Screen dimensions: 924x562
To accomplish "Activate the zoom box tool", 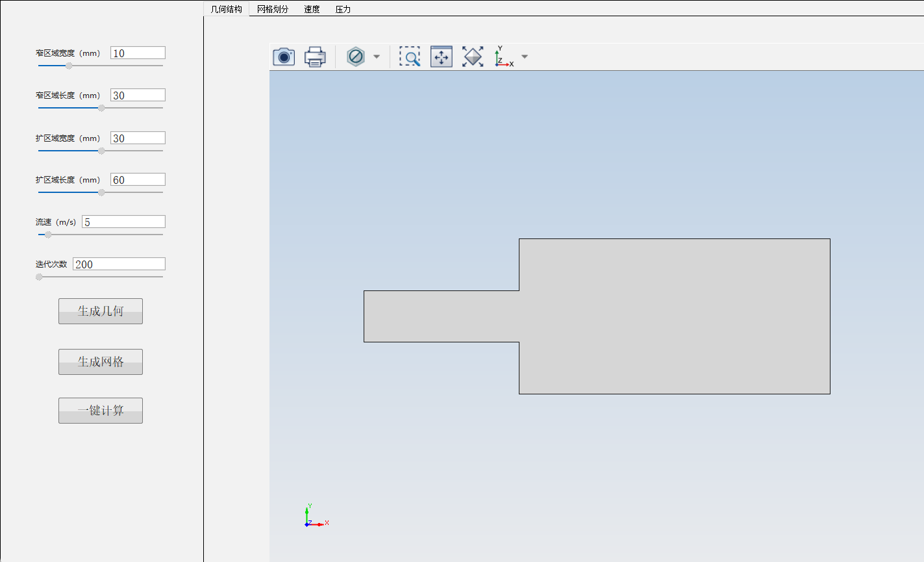I will click(x=410, y=57).
